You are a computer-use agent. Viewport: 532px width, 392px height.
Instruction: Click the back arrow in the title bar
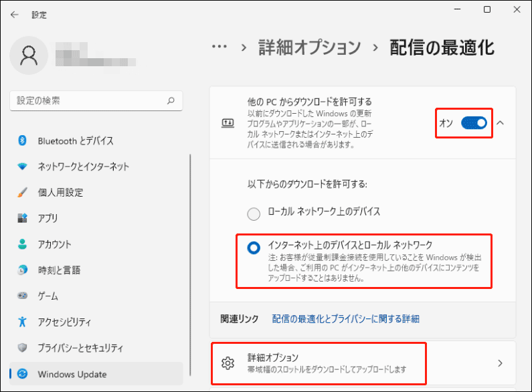[14, 15]
